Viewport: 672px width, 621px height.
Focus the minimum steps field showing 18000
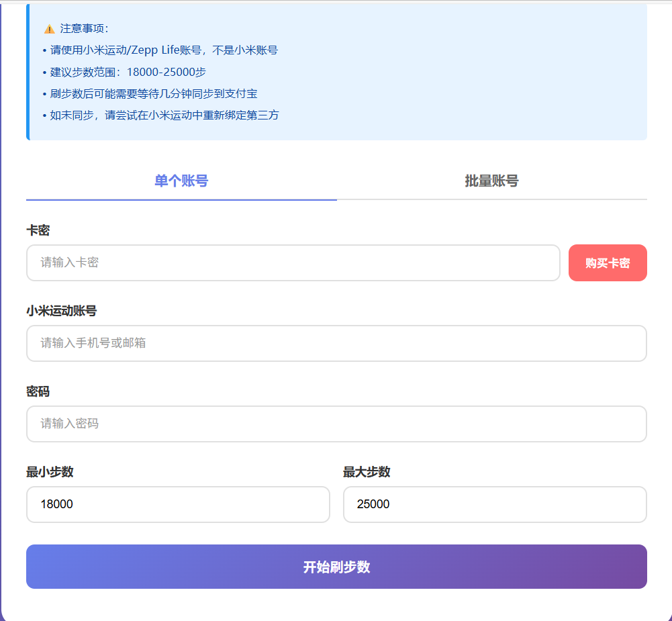[178, 504]
